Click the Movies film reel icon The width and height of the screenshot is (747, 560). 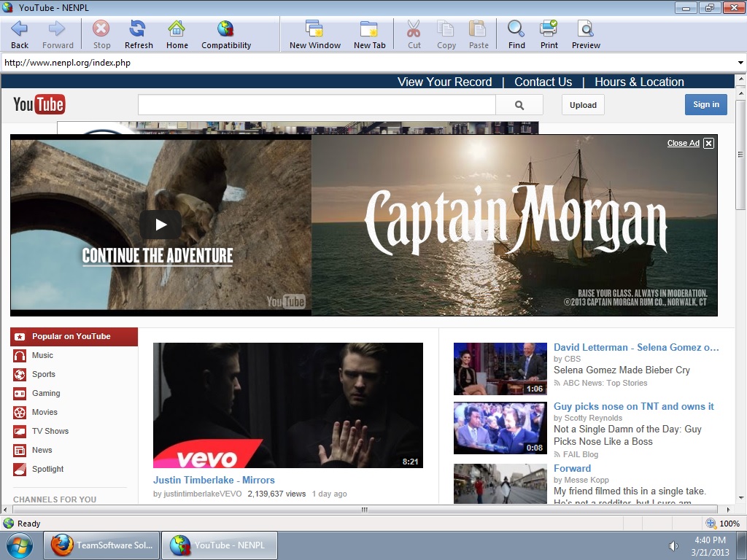point(20,413)
